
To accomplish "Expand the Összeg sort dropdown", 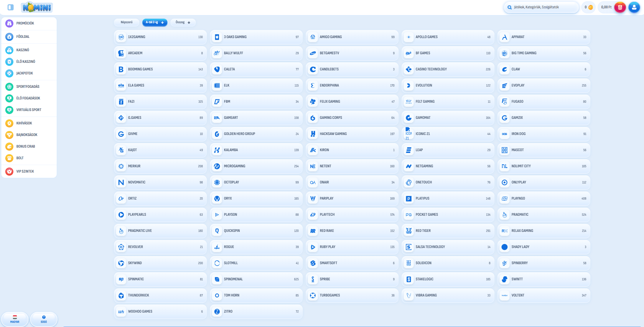I will coord(183,22).
